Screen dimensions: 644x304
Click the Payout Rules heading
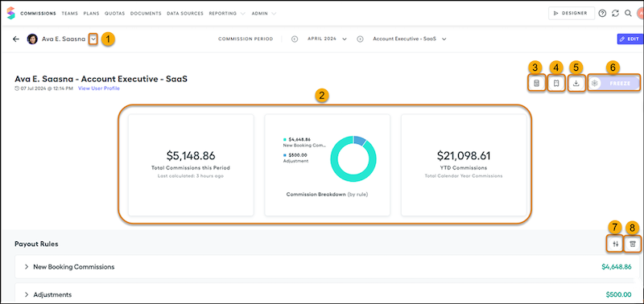[36, 244]
